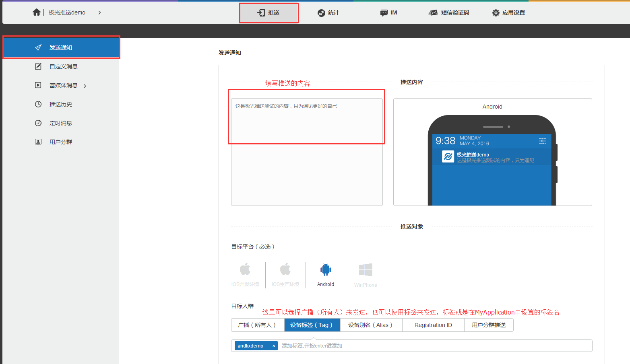Switch to the 统计 tab
This screenshot has height=364, width=630.
(x=328, y=12)
